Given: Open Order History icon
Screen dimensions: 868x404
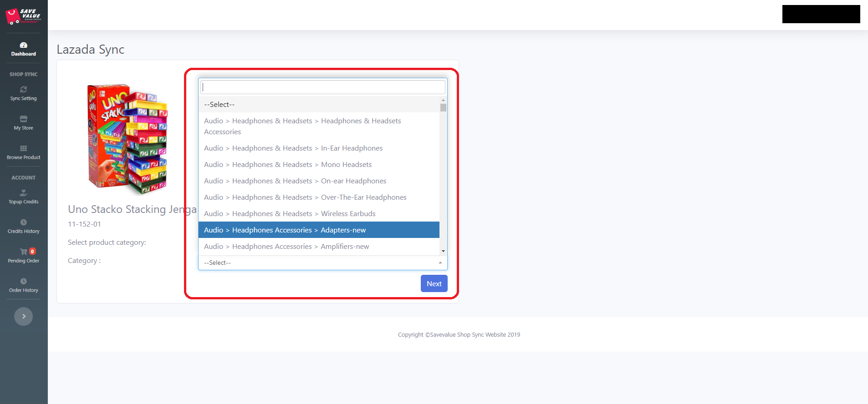Looking at the screenshot, I should pyautogui.click(x=24, y=281).
